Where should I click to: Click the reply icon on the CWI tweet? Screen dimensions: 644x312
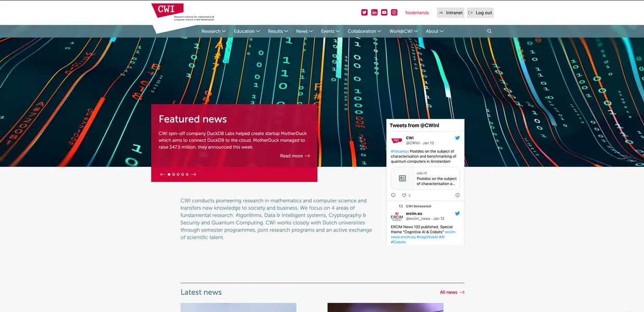(393, 195)
